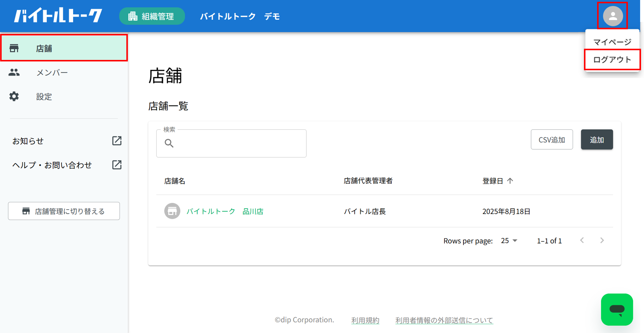Click external link icon next to お知らせ
The width and height of the screenshot is (644, 333).
(x=117, y=141)
